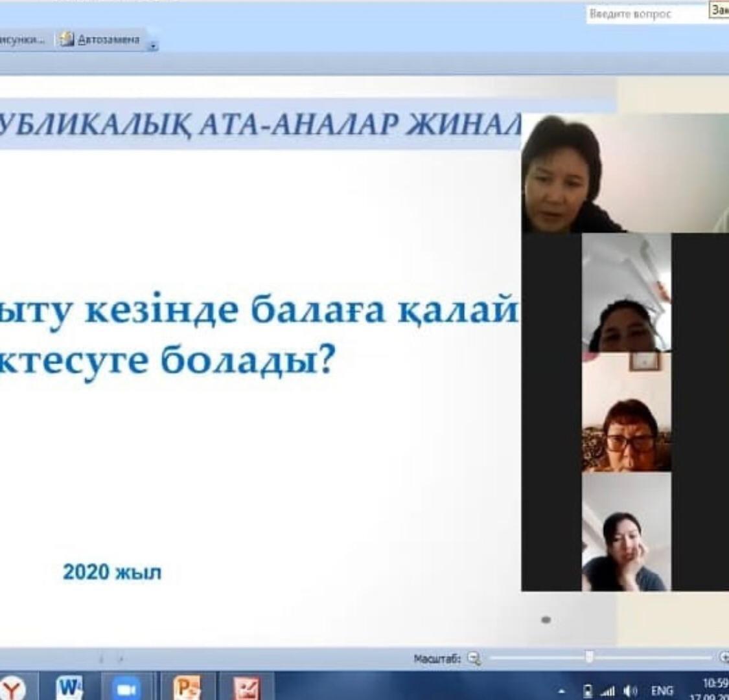Expand toolbar options arrow after Автозамена
The height and width of the screenshot is (700, 729).
pos(153,46)
